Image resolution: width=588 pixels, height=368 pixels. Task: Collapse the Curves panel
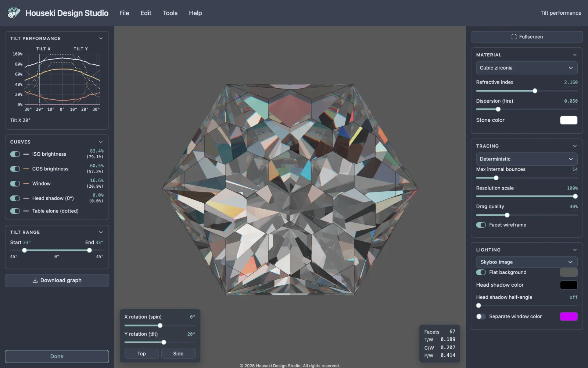(101, 142)
